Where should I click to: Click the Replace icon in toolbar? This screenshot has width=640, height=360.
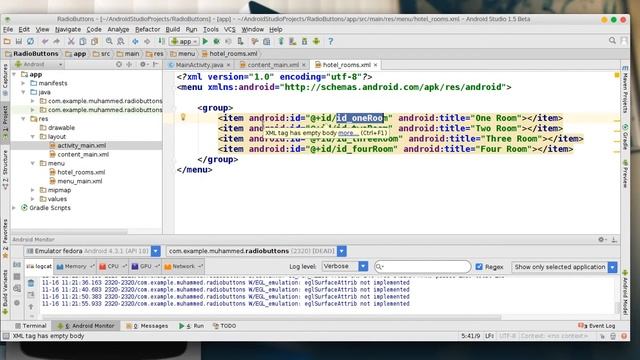(x=121, y=41)
